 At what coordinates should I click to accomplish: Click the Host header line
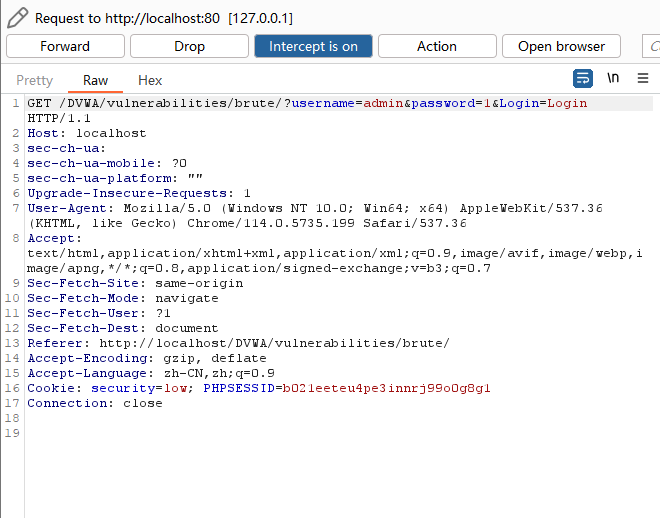point(87,133)
